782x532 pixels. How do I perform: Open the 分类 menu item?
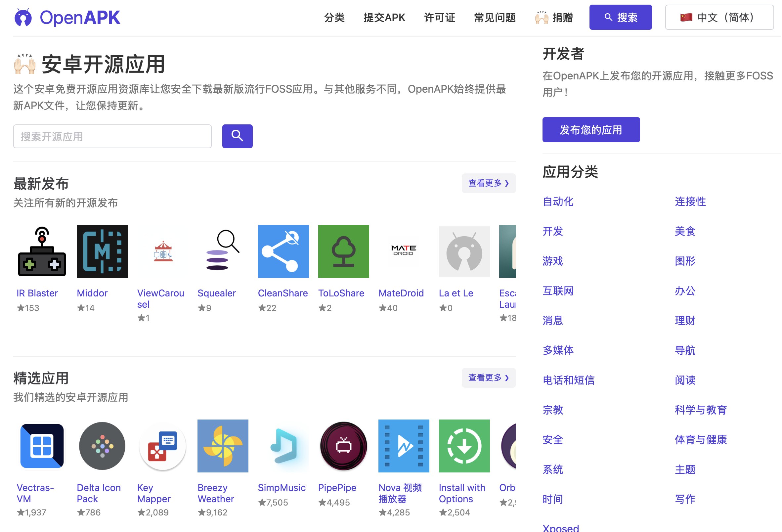[335, 18]
